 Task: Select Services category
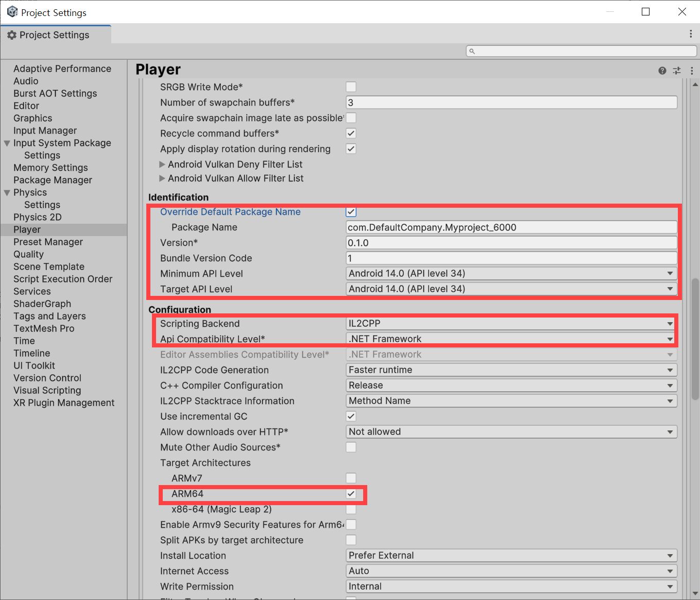(x=32, y=292)
